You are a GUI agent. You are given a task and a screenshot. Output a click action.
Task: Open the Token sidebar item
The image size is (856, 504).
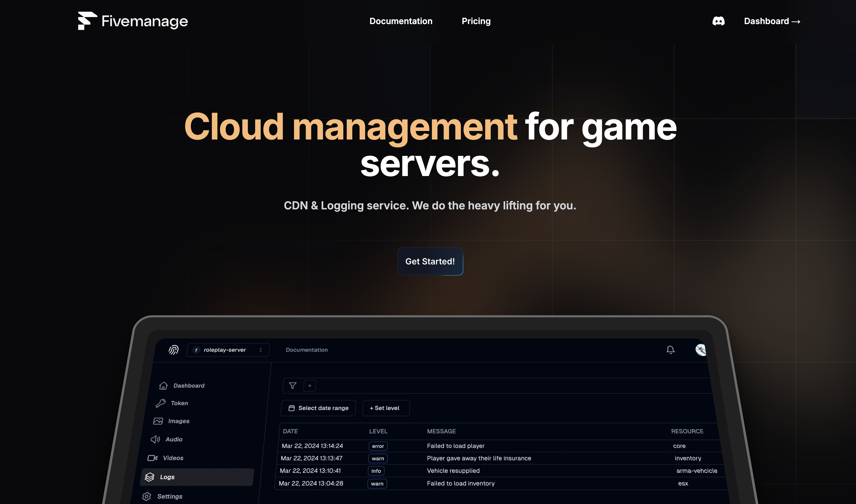point(179,403)
